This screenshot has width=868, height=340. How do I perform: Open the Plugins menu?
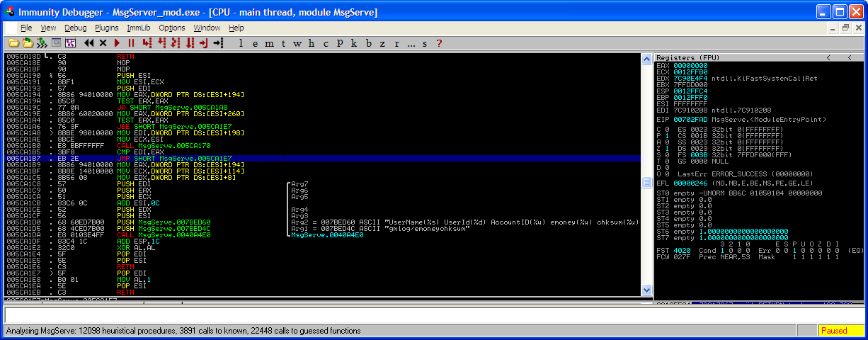point(106,28)
